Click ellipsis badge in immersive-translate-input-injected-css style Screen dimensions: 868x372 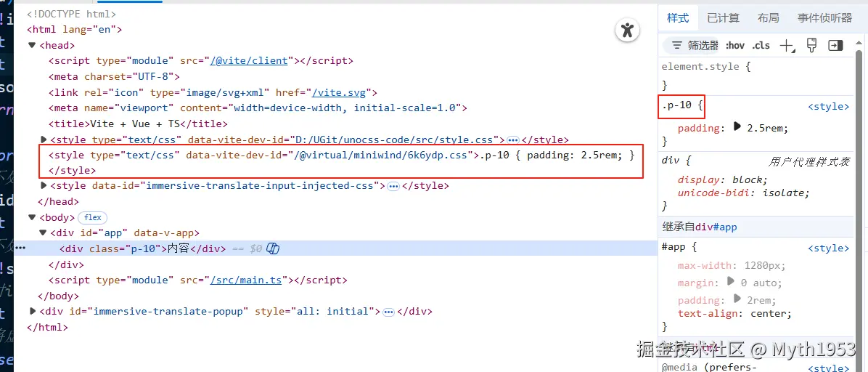(393, 186)
